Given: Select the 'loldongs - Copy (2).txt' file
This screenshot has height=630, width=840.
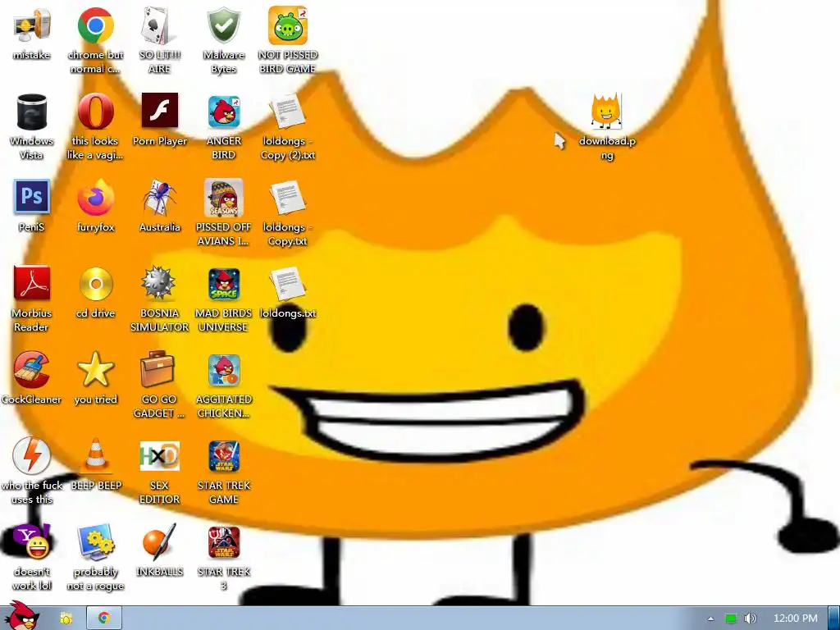Looking at the screenshot, I should (288, 112).
